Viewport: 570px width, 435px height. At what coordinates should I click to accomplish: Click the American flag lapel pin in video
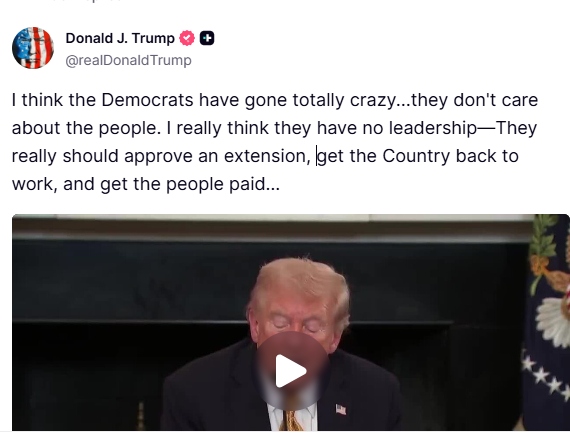click(341, 410)
